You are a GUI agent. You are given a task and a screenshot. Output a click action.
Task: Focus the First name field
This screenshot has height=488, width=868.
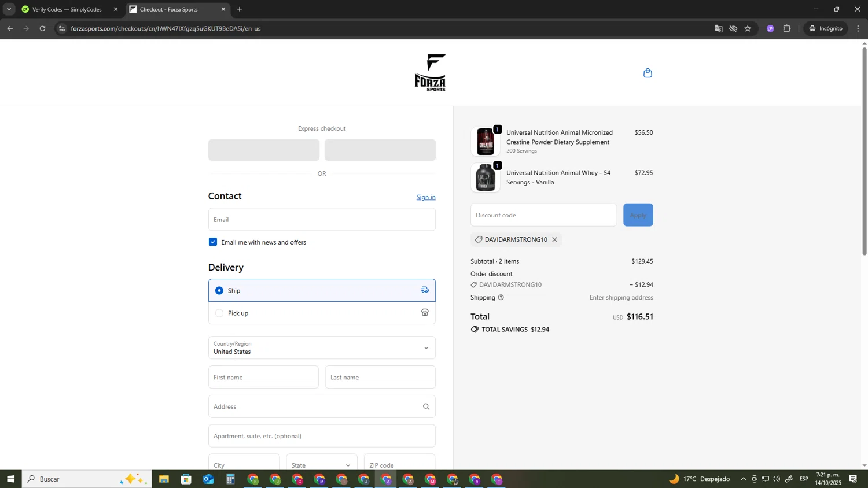click(263, 377)
